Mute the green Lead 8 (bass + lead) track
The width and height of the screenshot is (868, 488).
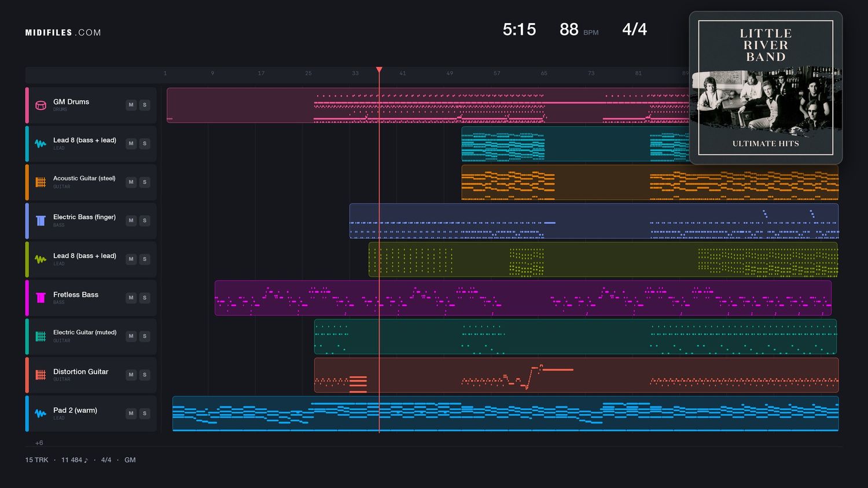tap(131, 259)
